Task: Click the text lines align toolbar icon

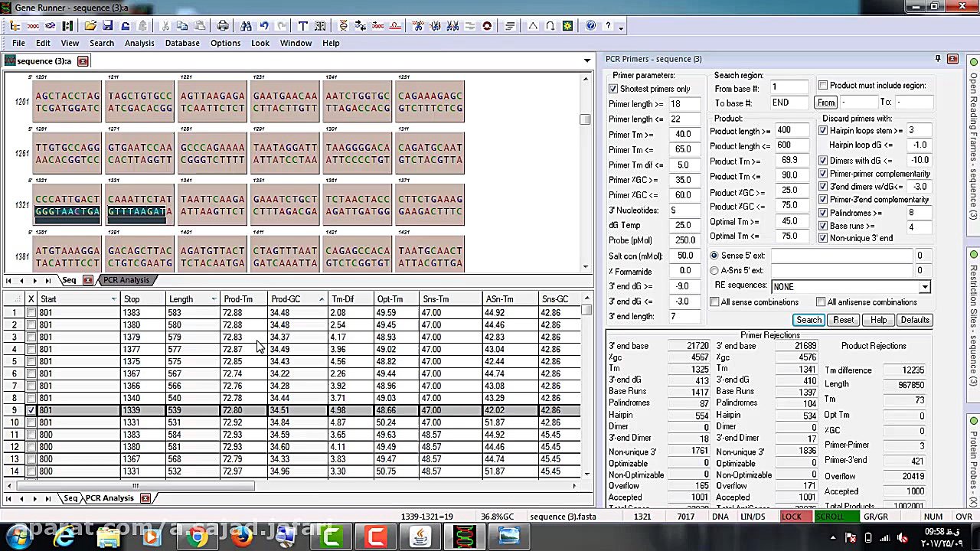Action: tap(510, 26)
